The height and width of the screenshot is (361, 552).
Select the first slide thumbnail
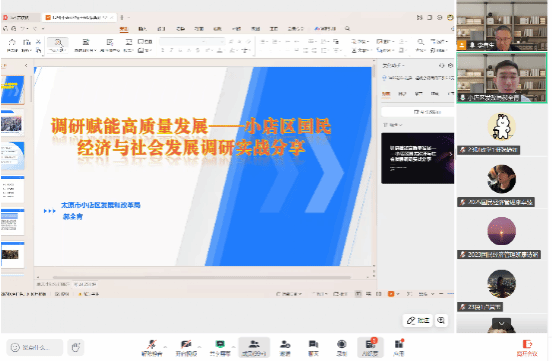pyautogui.click(x=13, y=89)
